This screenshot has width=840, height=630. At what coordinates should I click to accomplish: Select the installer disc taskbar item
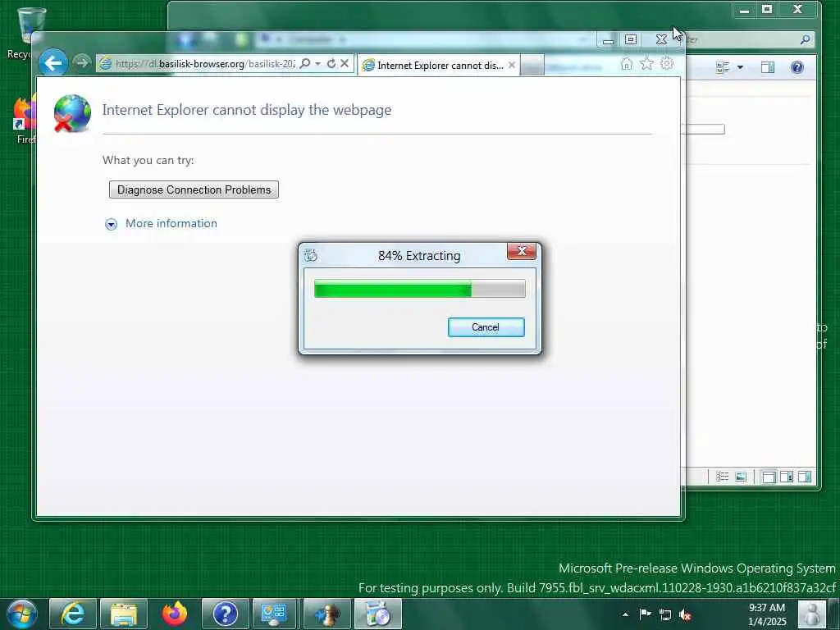(x=377, y=614)
